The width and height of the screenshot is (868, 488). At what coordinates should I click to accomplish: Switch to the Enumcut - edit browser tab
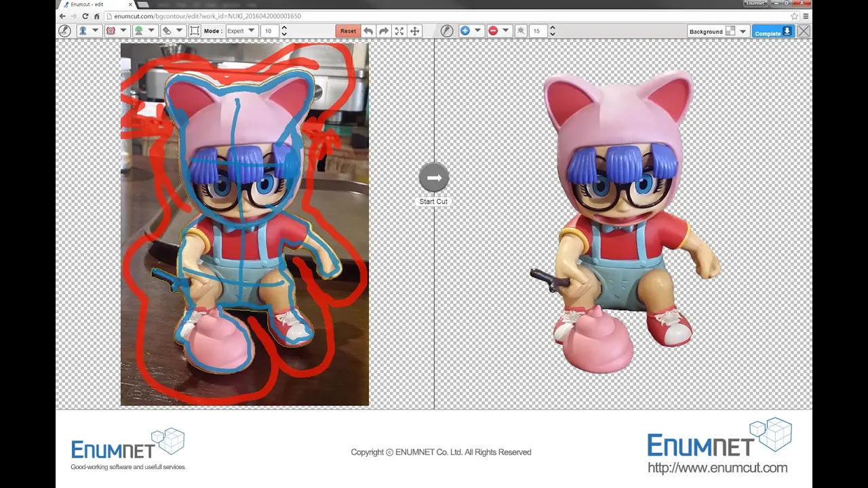[95, 5]
